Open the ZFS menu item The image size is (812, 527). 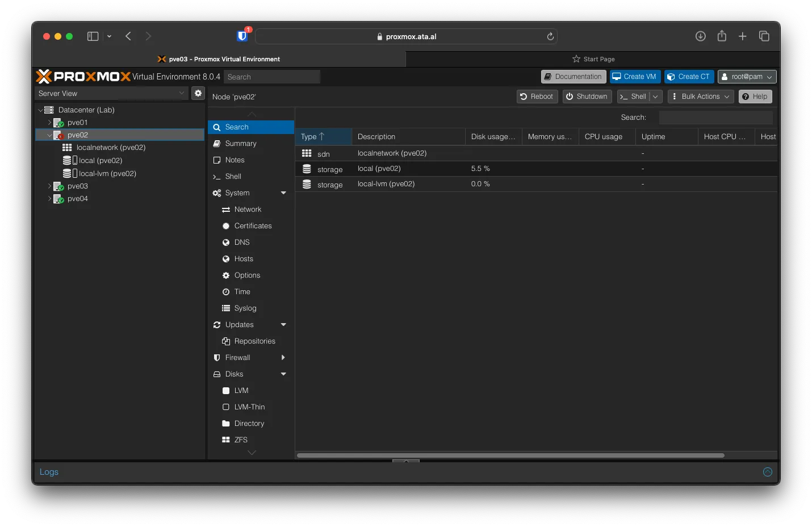[251, 440]
